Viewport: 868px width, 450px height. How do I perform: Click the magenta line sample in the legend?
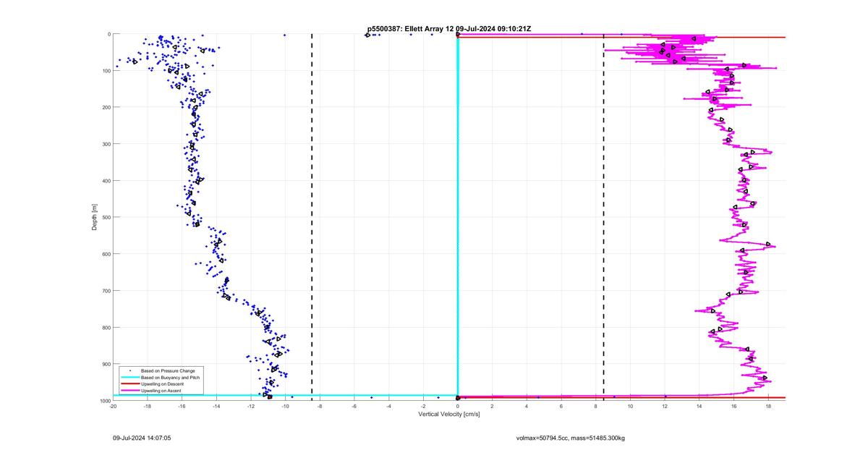pyautogui.click(x=129, y=391)
